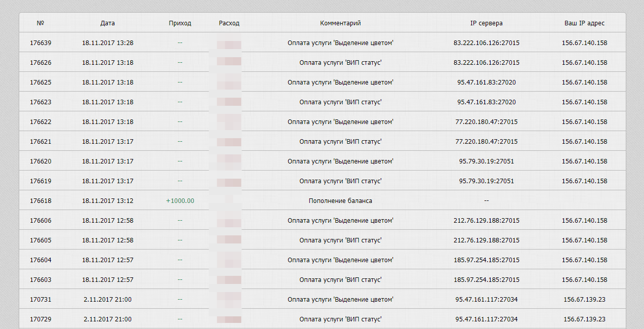Click date 18.11.2017 13:12
Screen dimensions: 644x329
click(x=108, y=201)
